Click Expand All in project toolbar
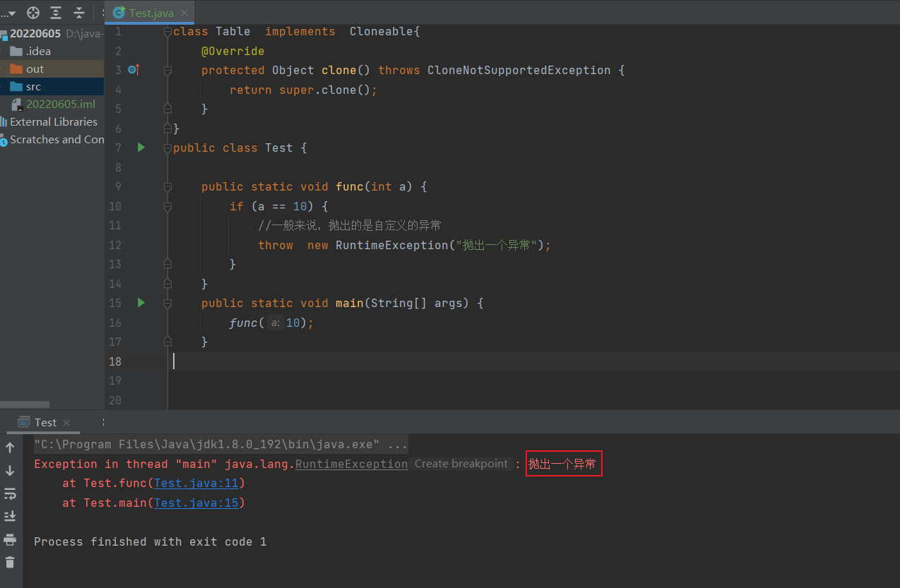The image size is (900, 588). (56, 13)
